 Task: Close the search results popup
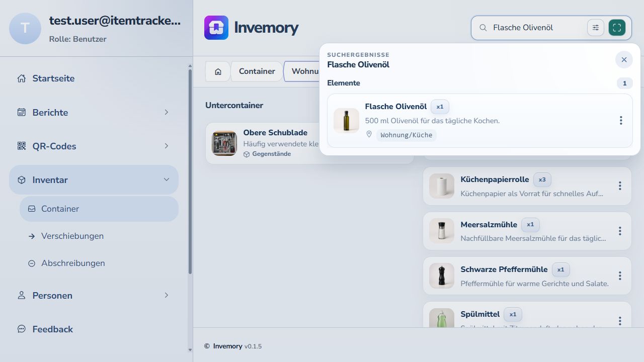tap(624, 60)
